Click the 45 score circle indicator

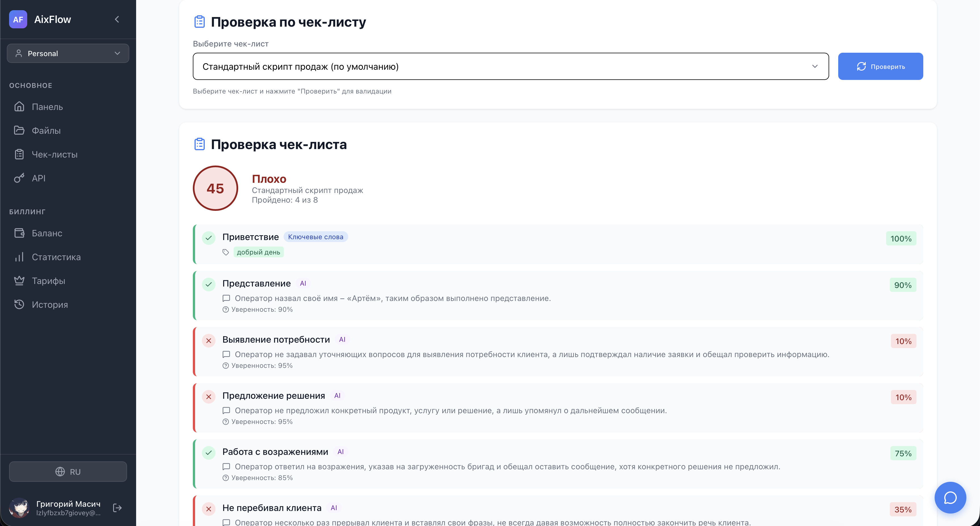click(x=215, y=188)
